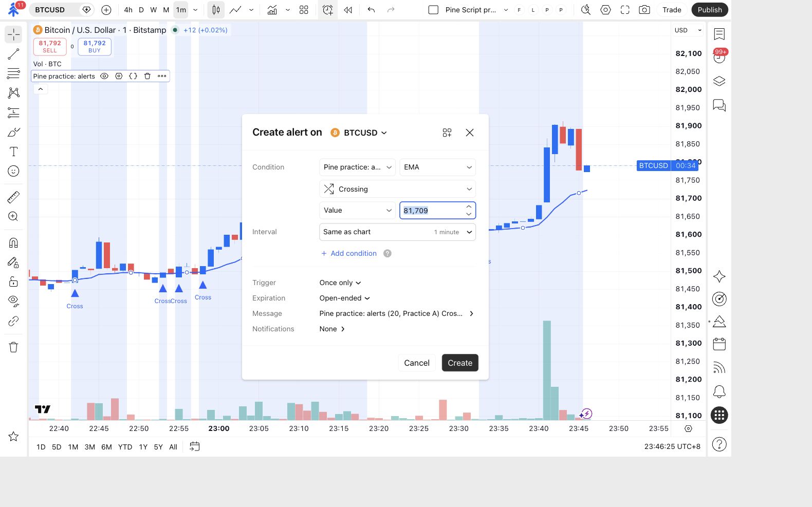Screen dimensions: 812x507
Task: Start bar replay mode
Action: pyautogui.click(x=348, y=10)
